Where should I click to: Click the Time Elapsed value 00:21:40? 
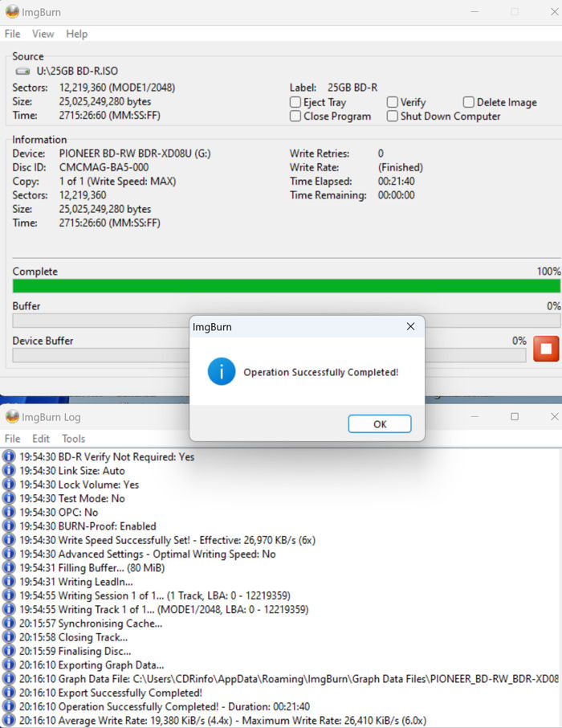[397, 181]
